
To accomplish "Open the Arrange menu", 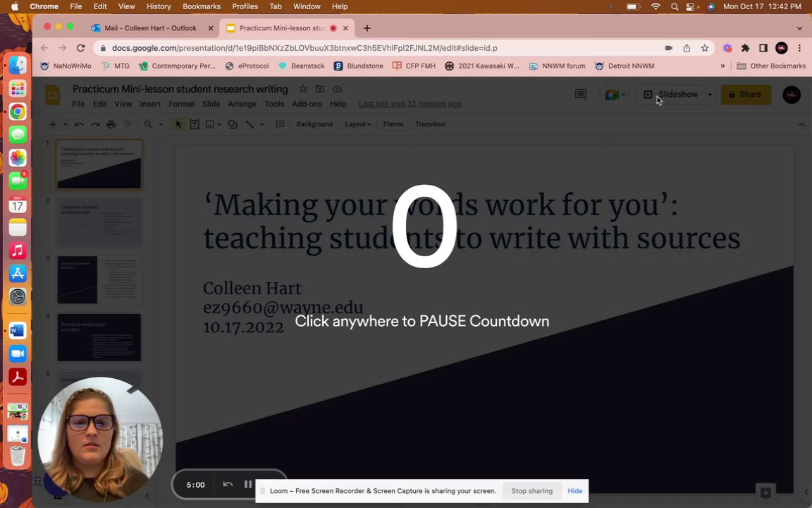I will click(x=242, y=104).
